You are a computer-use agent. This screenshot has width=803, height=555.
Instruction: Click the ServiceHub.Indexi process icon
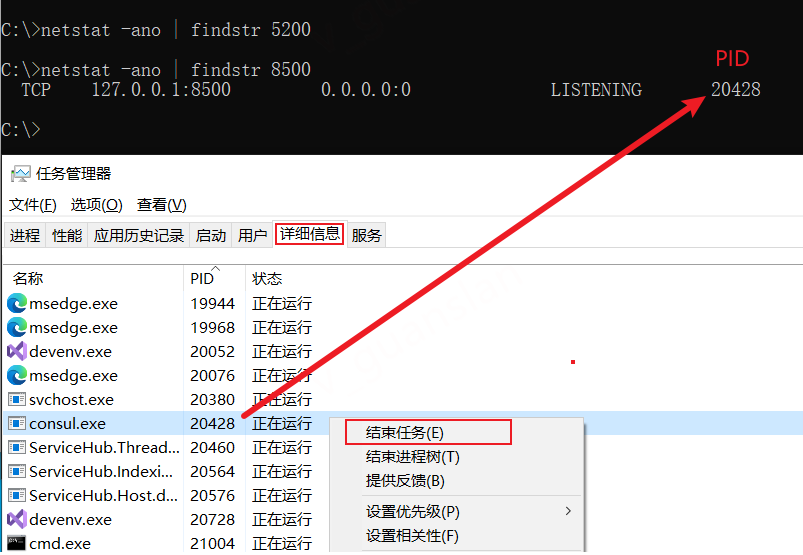pos(16,472)
